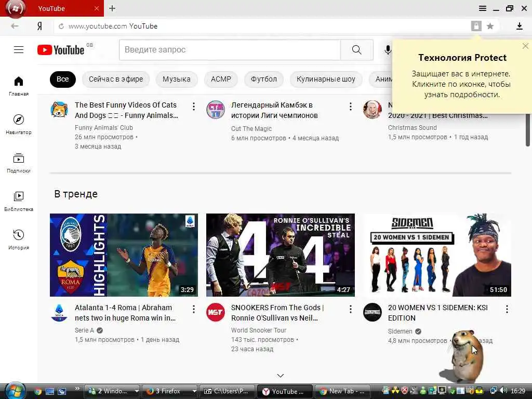Image resolution: width=532 pixels, height=399 pixels.
Task: Switch to C:\Users 7-Zip taskbar button
Action: tap(228, 391)
